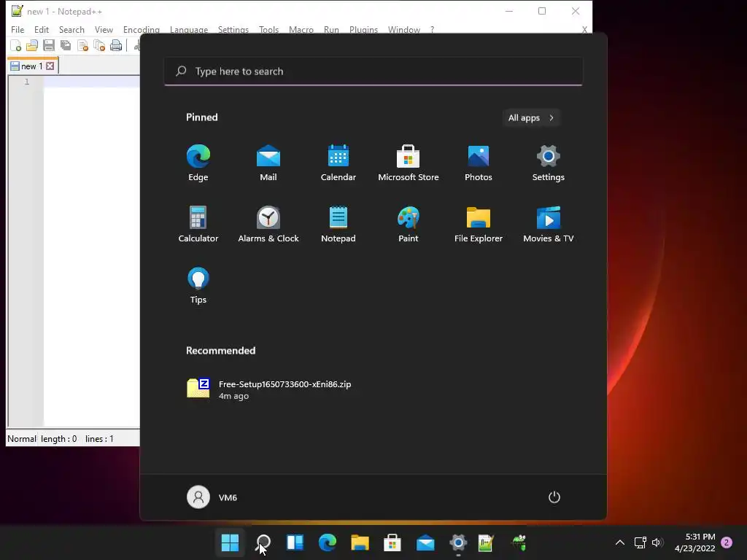Click the Settings gear on the taskbar
Image resolution: width=747 pixels, height=560 pixels.
(458, 542)
